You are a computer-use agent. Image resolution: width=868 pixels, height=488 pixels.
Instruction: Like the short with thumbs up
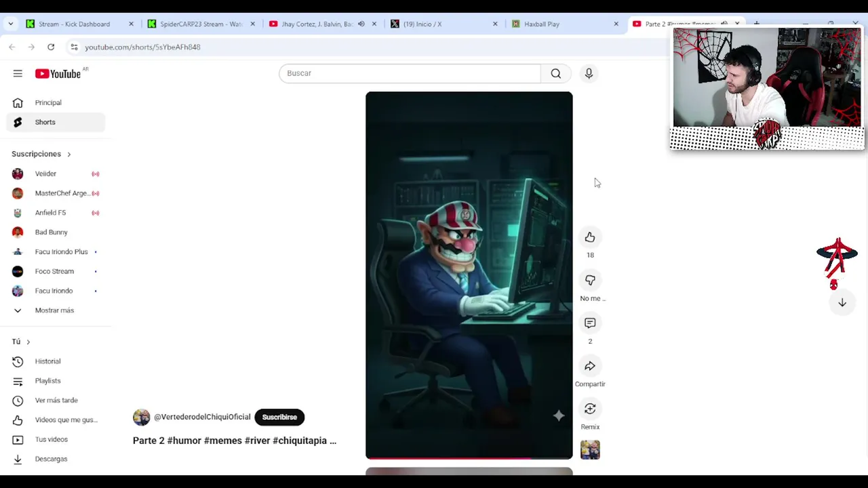click(x=590, y=237)
